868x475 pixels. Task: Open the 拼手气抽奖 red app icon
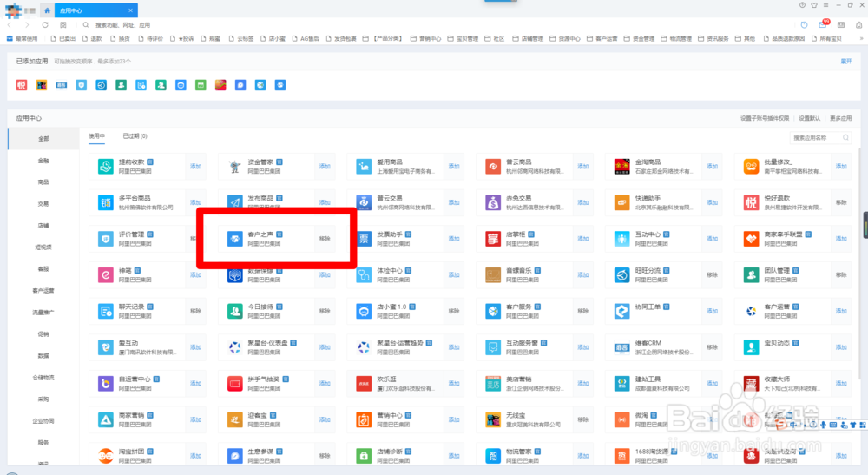234,384
